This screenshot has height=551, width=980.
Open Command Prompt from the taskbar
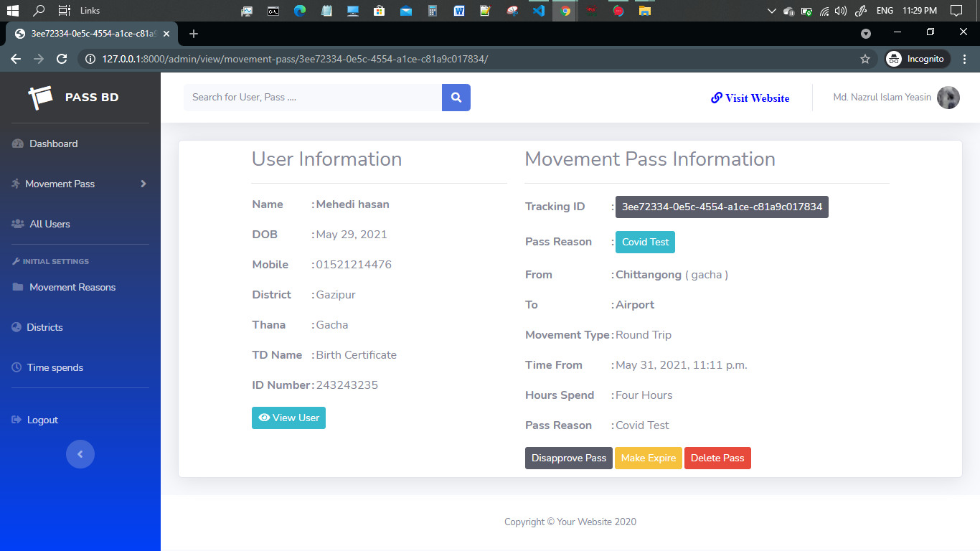(273, 11)
